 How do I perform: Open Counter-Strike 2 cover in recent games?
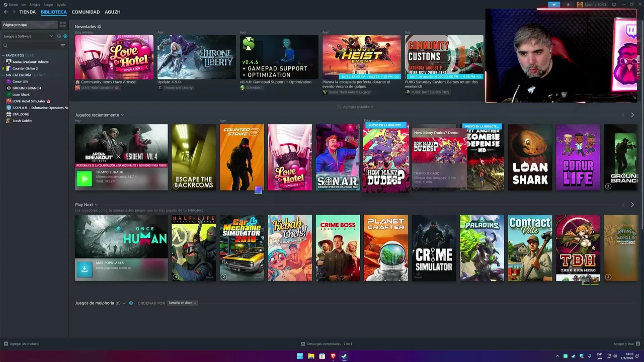tap(242, 157)
